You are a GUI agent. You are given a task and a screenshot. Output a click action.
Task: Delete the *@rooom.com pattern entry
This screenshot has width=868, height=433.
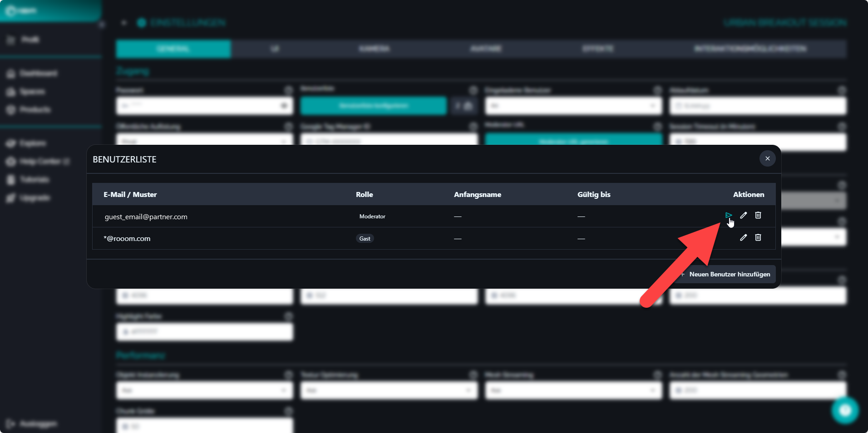click(758, 237)
